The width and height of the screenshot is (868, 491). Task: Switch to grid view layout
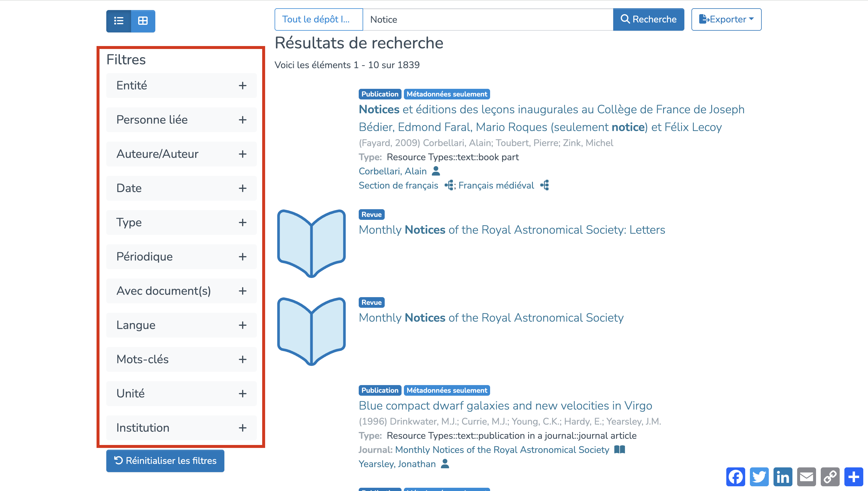[143, 21]
